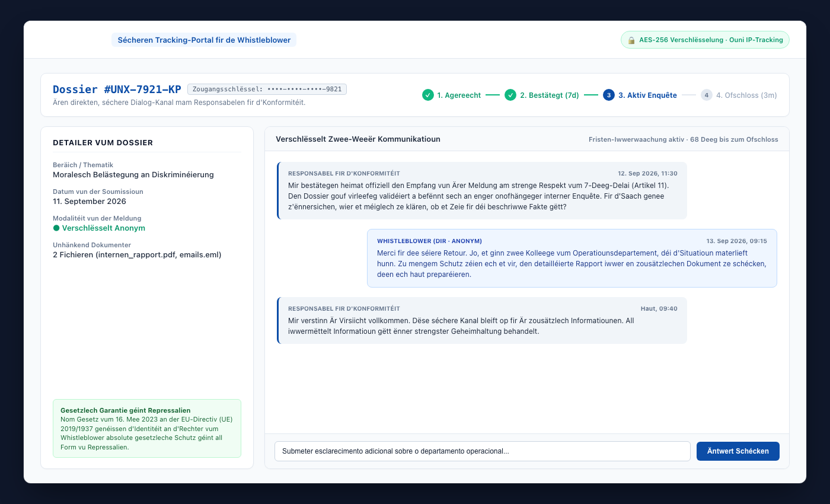Click the 'WHISTLEBLOWER (DIR · ANONYM)' sender label
The image size is (830, 504).
point(429,241)
